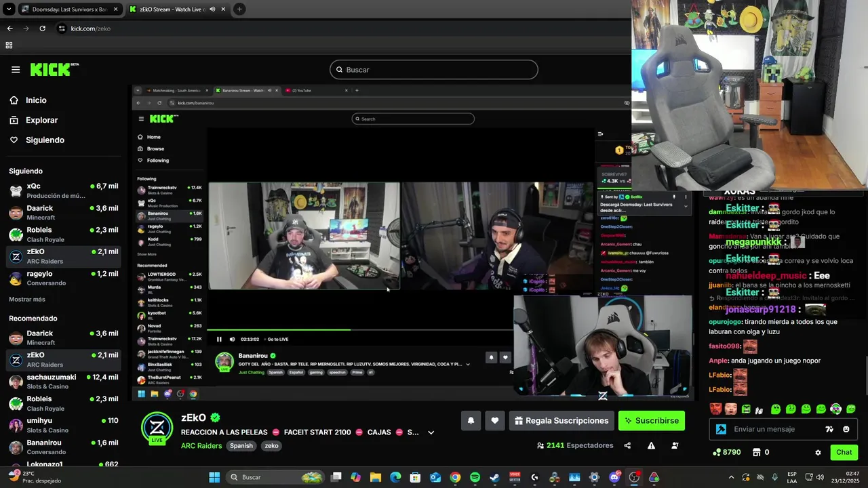This screenshot has height=488, width=868.
Task: Toggle system volume icon in tray
Action: coord(820,477)
